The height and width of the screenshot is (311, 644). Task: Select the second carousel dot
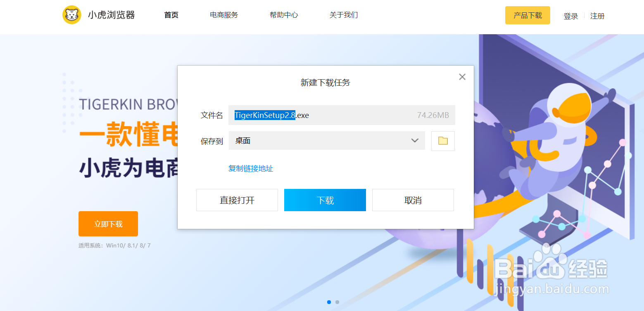click(337, 302)
